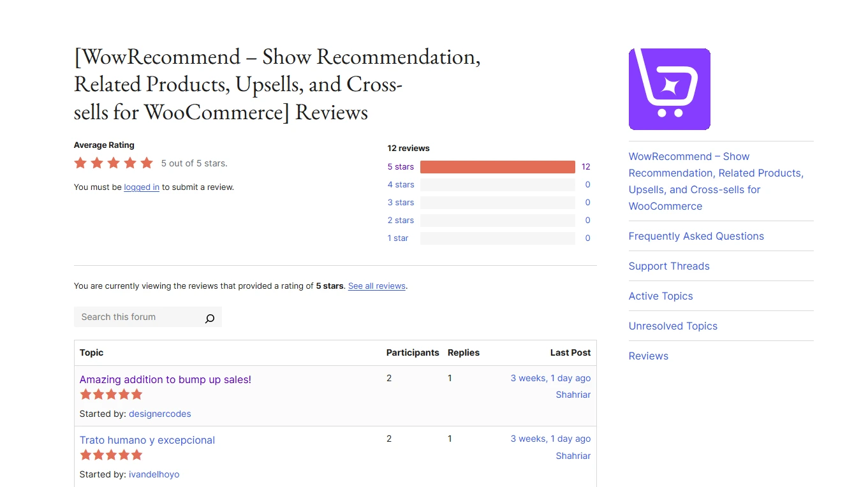Open Shahriar's profile in Amazing addition row
This screenshot has height=487, width=868.
[573, 395]
